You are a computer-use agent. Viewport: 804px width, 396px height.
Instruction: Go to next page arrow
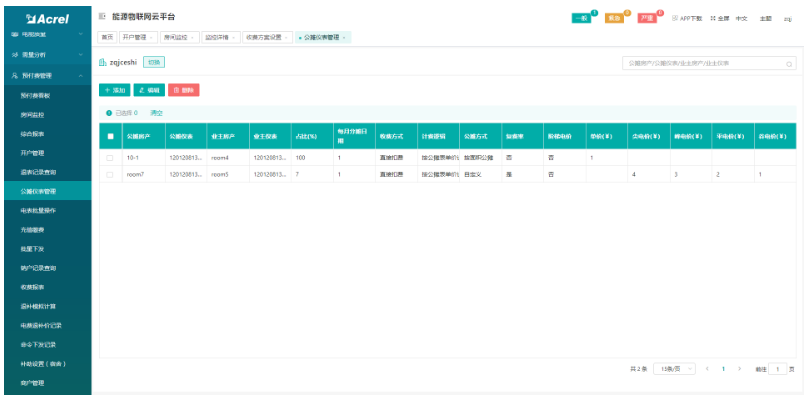[x=739, y=369]
